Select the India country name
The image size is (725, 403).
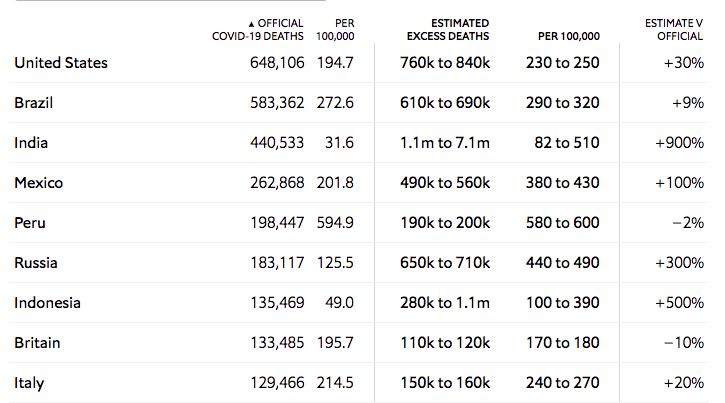(31, 143)
